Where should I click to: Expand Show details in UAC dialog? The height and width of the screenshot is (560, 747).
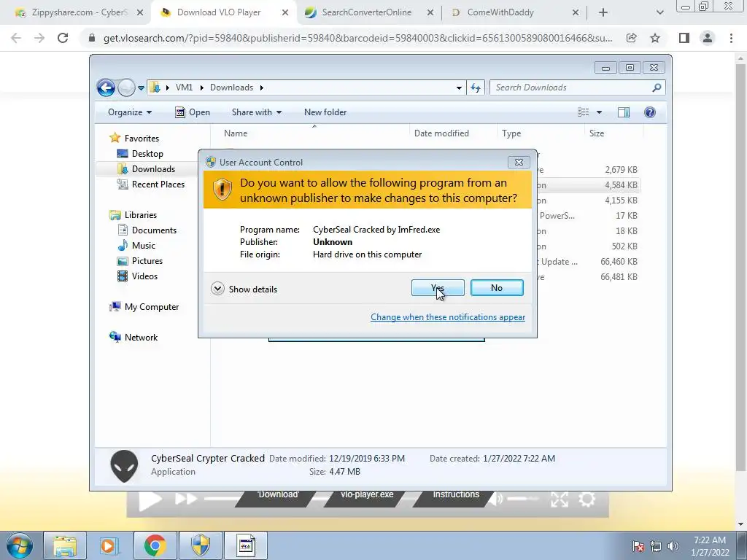[244, 289]
